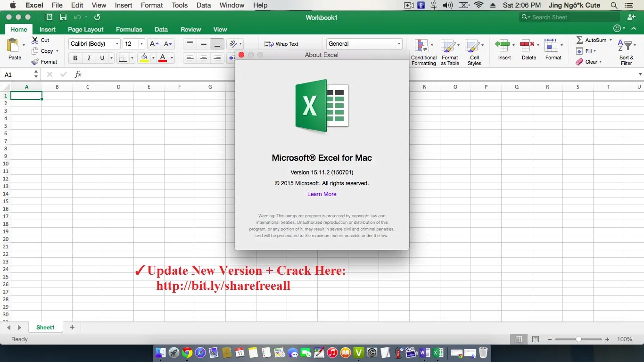Click Excel icon in the Dock
The width and height of the screenshot is (644, 362).
click(x=438, y=353)
